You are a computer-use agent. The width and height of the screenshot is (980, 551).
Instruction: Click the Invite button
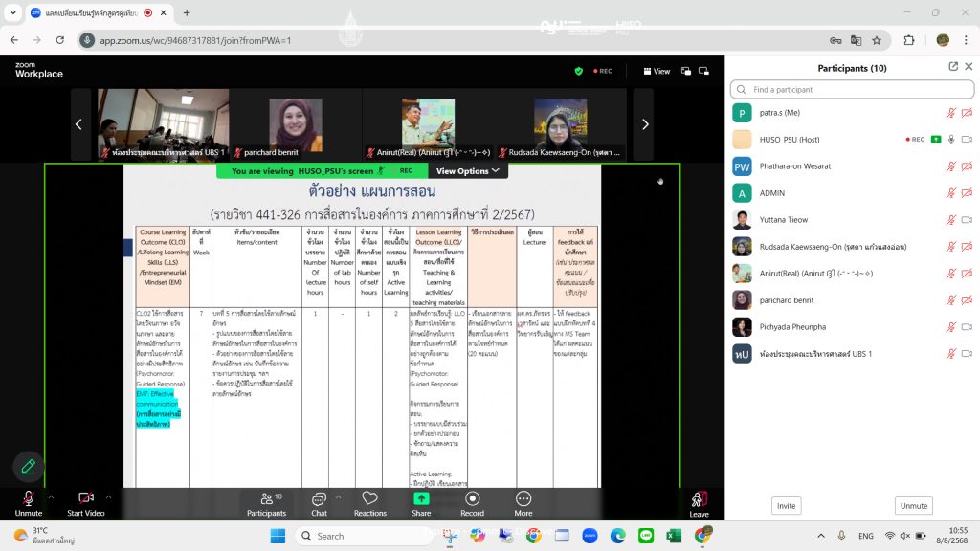coord(786,506)
